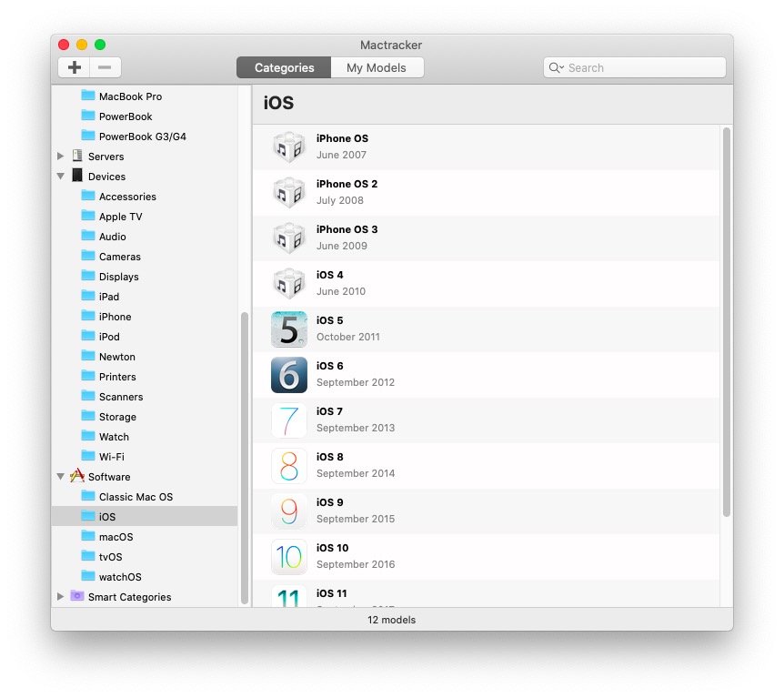Select the iOS 5 title text
The width and height of the screenshot is (784, 698).
tap(329, 320)
